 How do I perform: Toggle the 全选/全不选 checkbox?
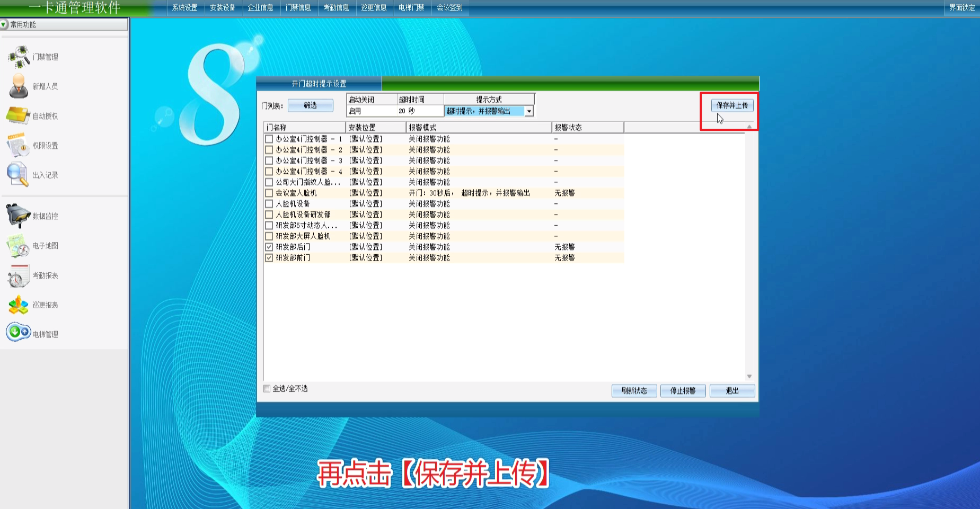tap(267, 389)
